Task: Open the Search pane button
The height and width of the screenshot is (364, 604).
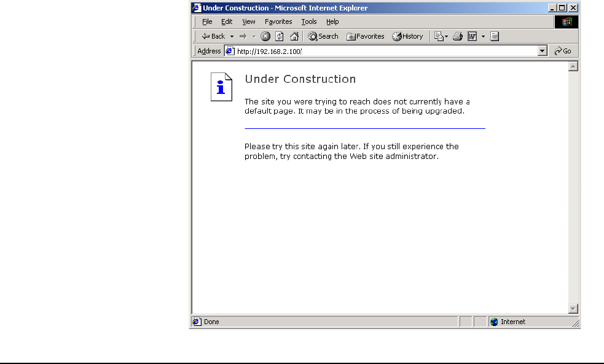Action: (323, 36)
